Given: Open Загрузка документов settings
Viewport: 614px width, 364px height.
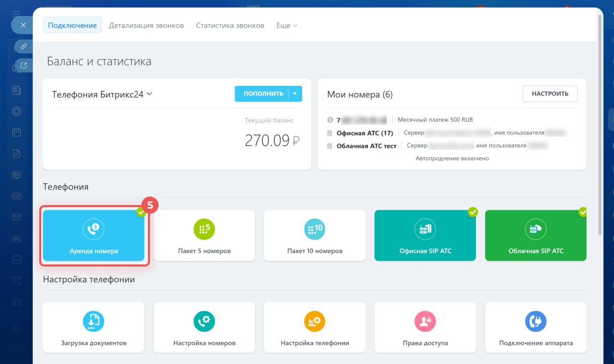Looking at the screenshot, I should click(x=94, y=327).
